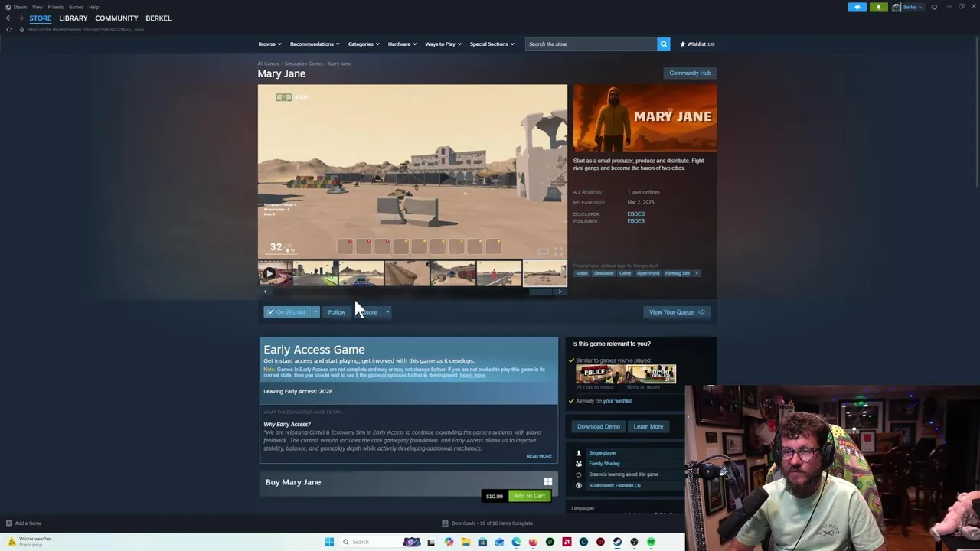Select the last screenshot thumbnail in strip
980x551 pixels.
545,273
